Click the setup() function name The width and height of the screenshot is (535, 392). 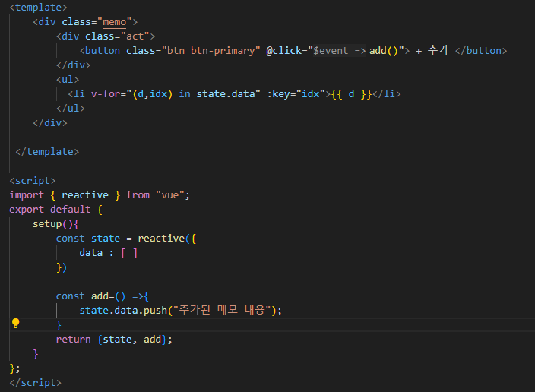pos(47,224)
